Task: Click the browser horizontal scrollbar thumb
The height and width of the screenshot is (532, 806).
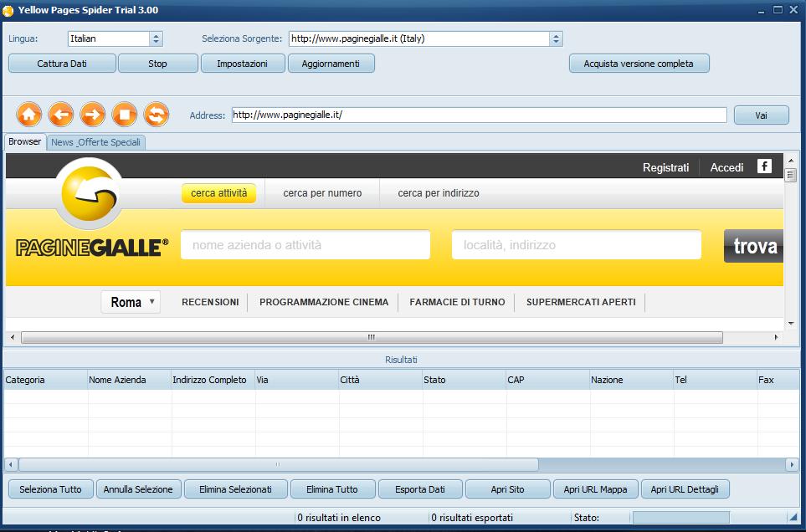Action: [372, 337]
